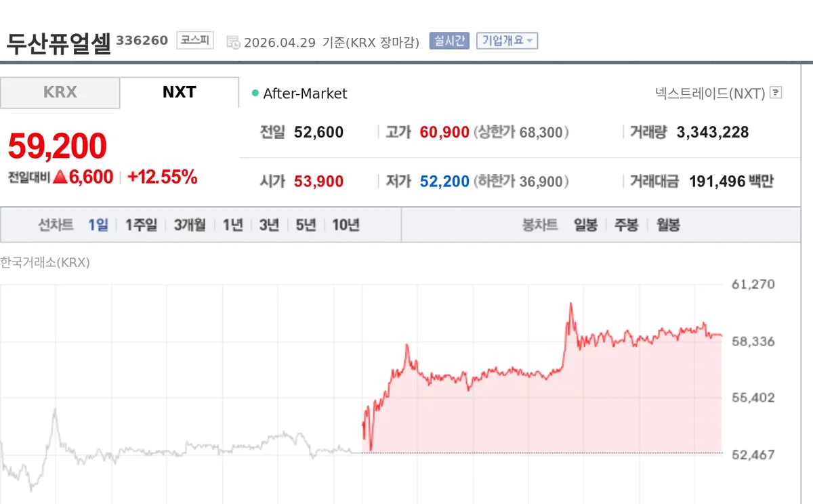Select the 월봉 monthly candle tab
The width and height of the screenshot is (813, 504).
[x=667, y=224]
